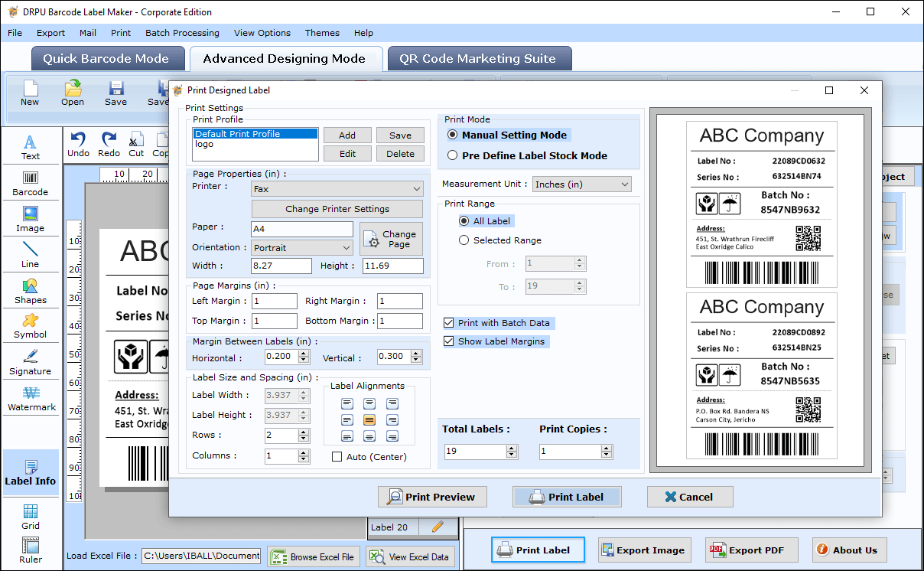Select the Line tool in the sidebar
This screenshot has width=924, height=571.
(30, 255)
